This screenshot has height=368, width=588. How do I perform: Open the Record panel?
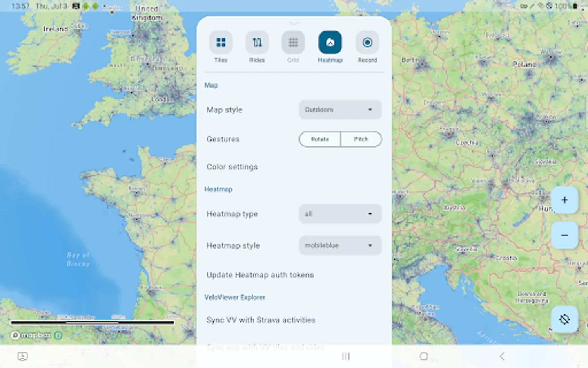click(367, 42)
